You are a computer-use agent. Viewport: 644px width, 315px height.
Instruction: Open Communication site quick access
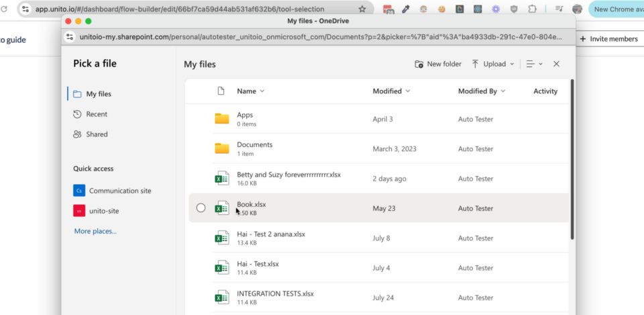tap(119, 191)
